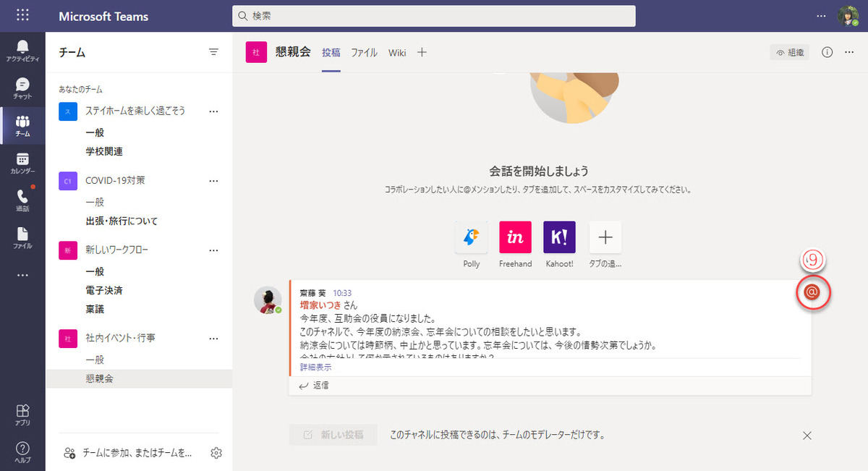Click 返信 to reply to the message
The width and height of the screenshot is (868, 471).
315,386
